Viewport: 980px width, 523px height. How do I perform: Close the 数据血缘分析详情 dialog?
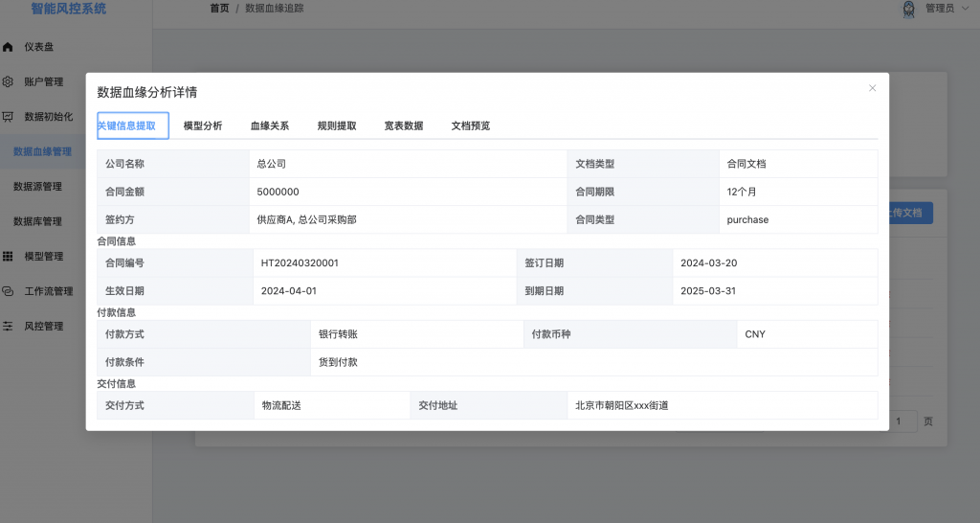[873, 88]
